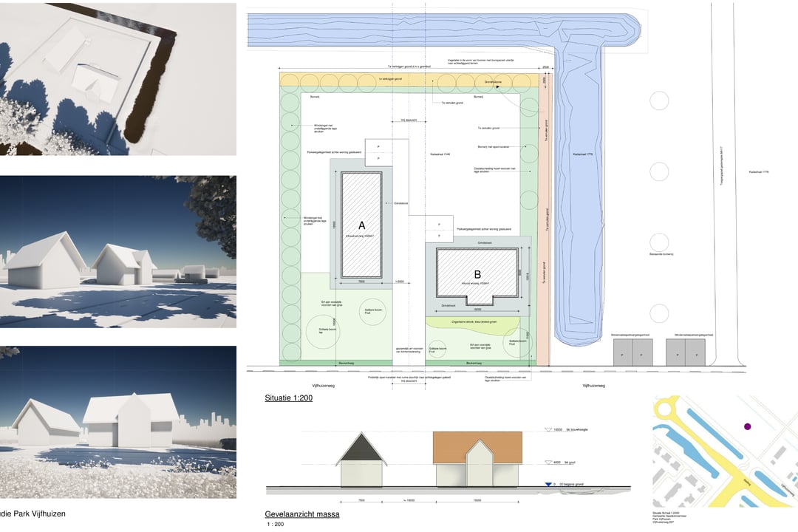
Task: Click the '0 00 begane grond' level label
Action: [x=569, y=485]
